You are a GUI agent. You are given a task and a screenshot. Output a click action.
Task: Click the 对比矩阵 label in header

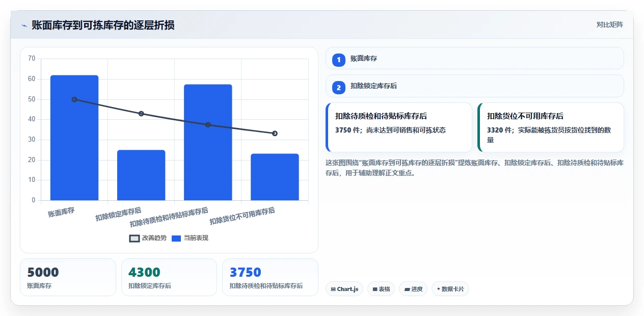pos(610,24)
